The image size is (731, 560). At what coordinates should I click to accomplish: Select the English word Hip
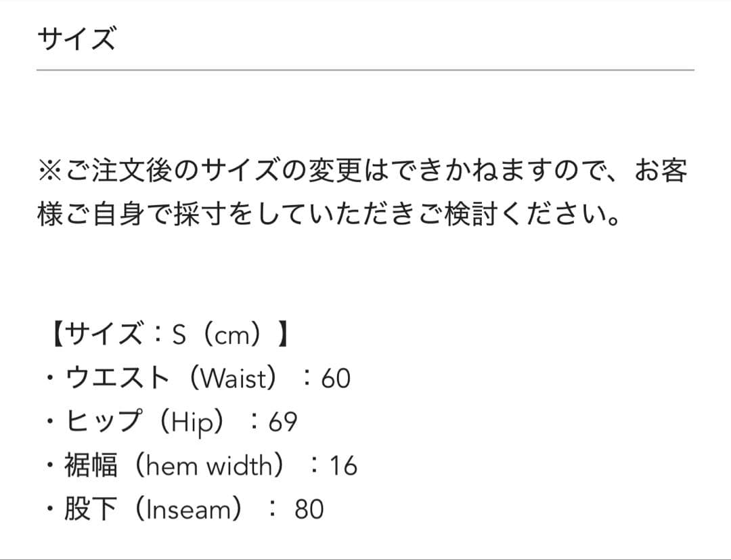197,423
